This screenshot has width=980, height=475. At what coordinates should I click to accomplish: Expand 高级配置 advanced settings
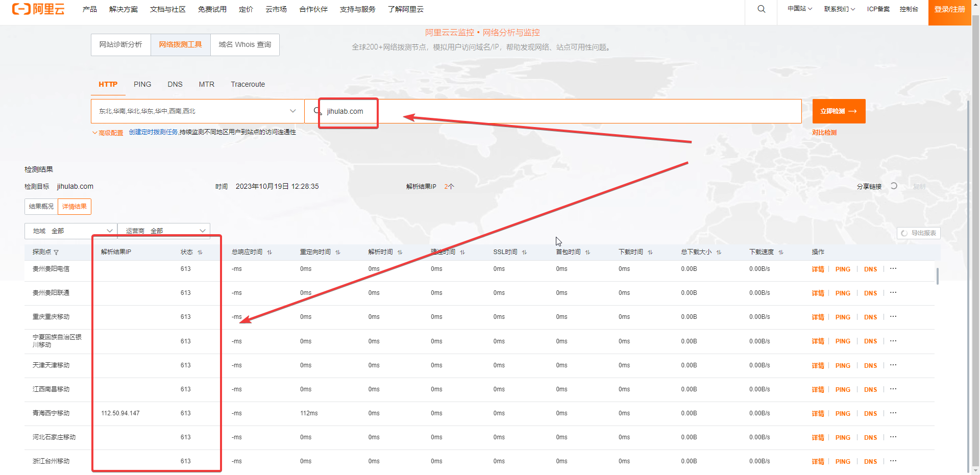click(x=108, y=133)
